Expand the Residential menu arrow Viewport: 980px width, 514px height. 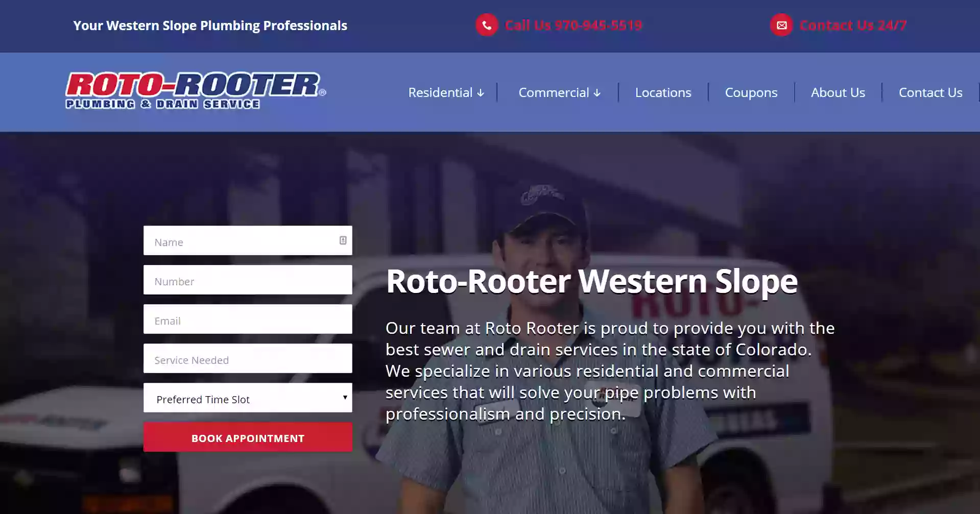[481, 93]
